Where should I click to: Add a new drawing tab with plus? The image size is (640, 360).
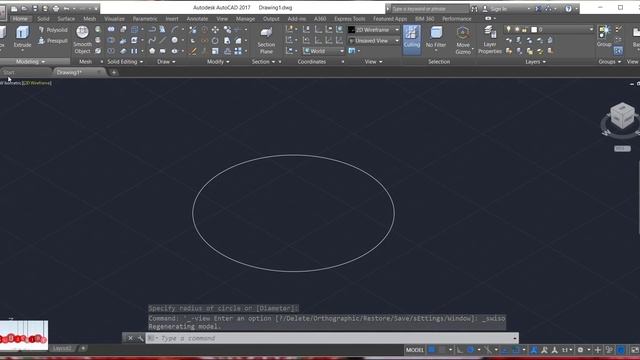point(114,72)
